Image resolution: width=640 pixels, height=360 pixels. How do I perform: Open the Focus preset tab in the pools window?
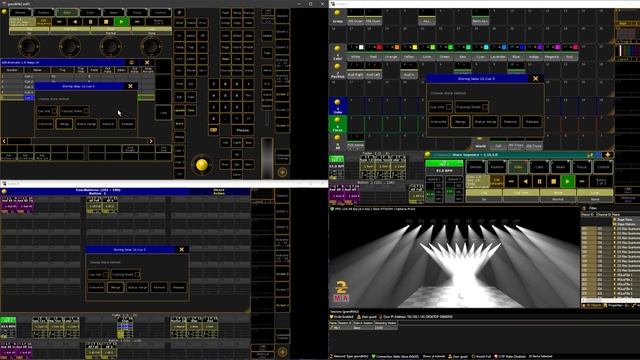point(582,167)
